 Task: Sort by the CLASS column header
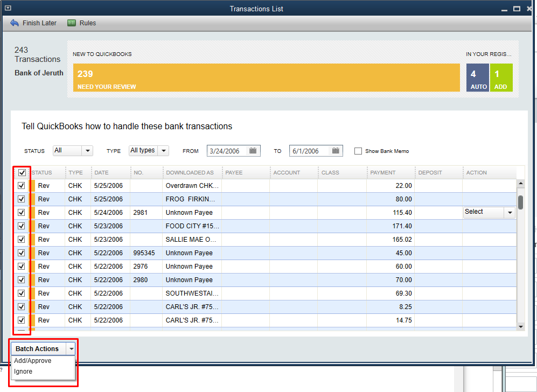(330, 172)
